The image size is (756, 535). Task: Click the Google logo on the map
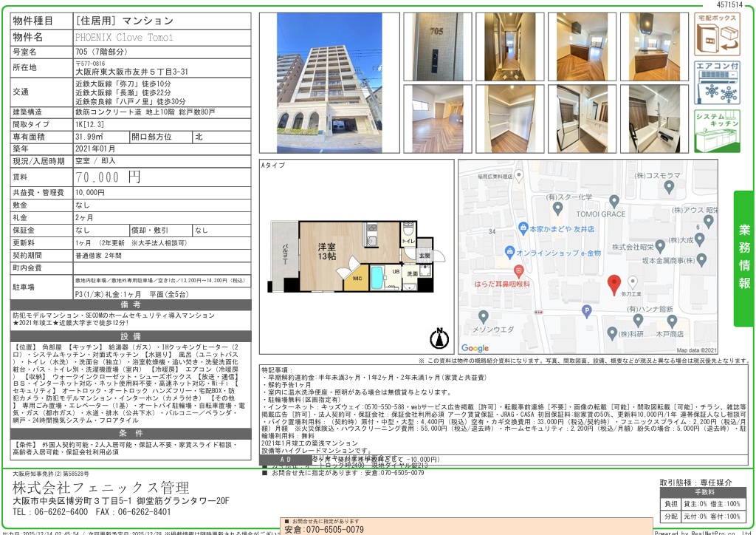[475, 348]
